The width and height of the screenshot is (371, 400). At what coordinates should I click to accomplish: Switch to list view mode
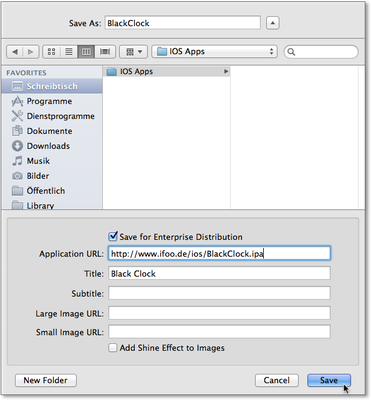pos(69,52)
